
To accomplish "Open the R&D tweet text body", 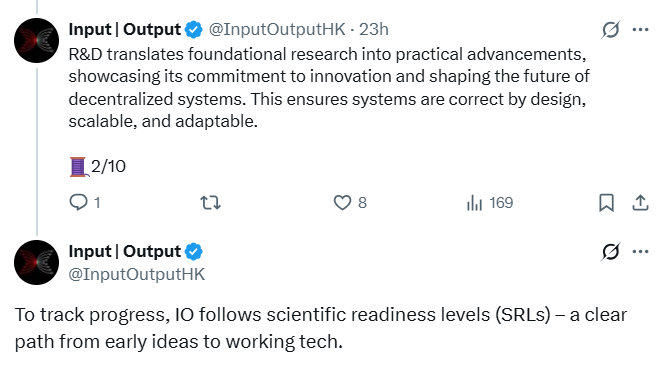I will [329, 88].
